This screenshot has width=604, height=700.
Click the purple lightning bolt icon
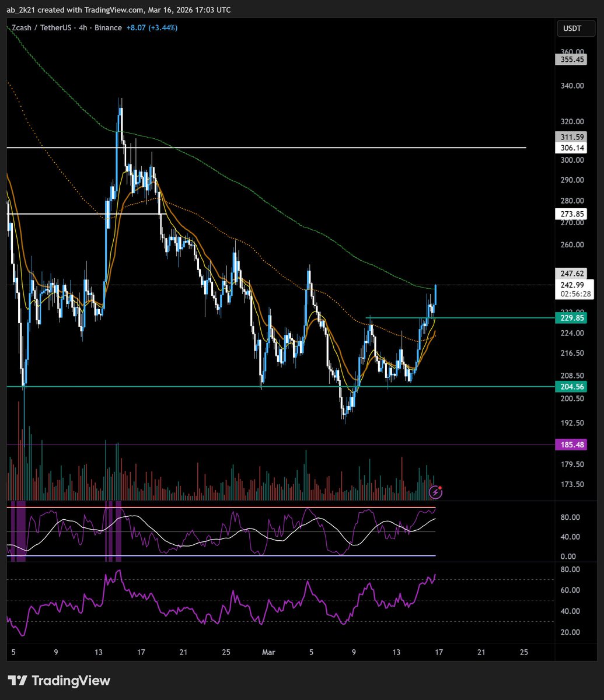(x=435, y=492)
